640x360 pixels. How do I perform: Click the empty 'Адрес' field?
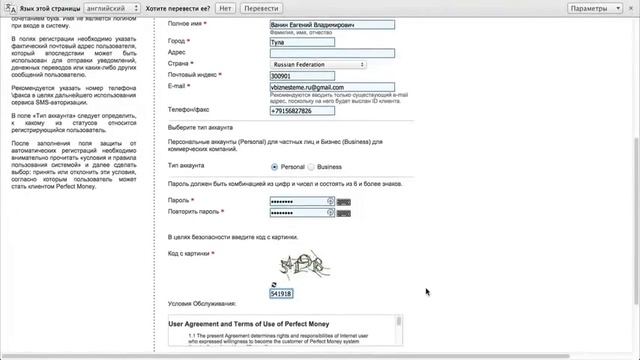point(332,53)
